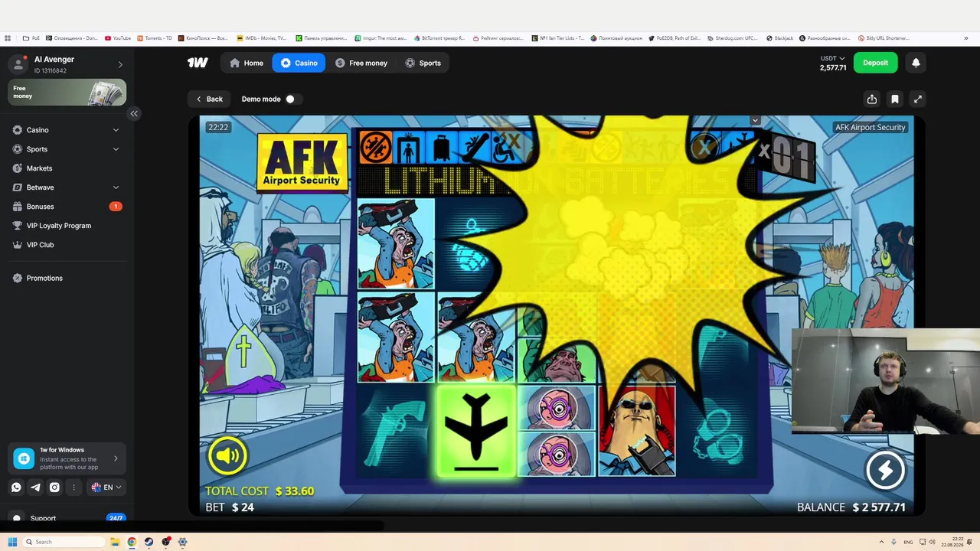Image resolution: width=980 pixels, height=551 pixels.
Task: Open Windows Start menu
Action: tap(12, 542)
